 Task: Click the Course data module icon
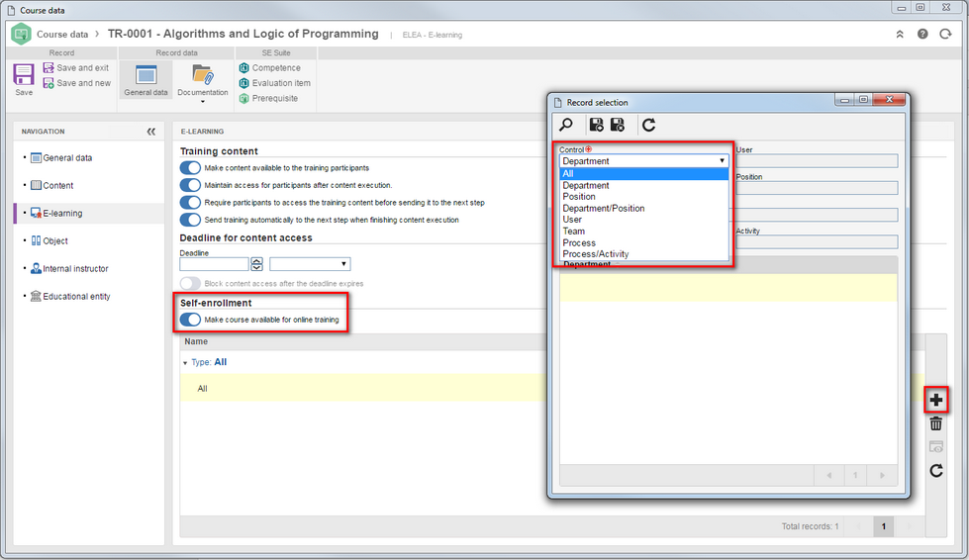click(x=21, y=34)
